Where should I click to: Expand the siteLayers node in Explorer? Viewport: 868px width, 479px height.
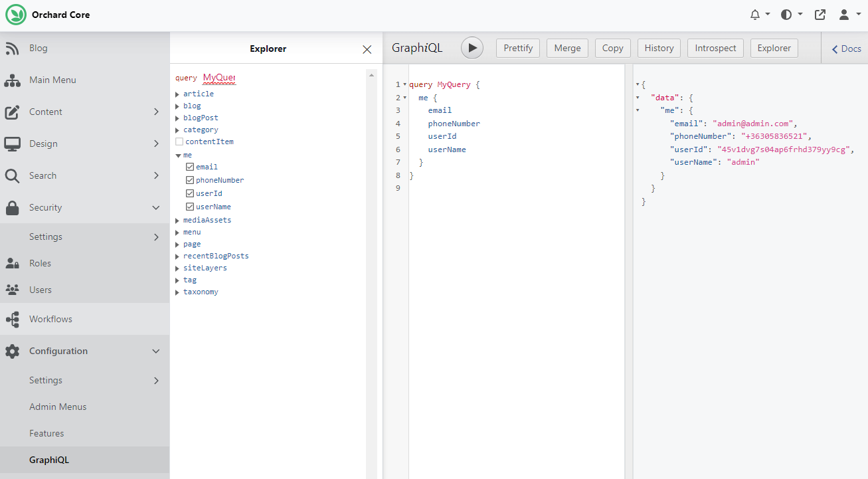coord(177,268)
